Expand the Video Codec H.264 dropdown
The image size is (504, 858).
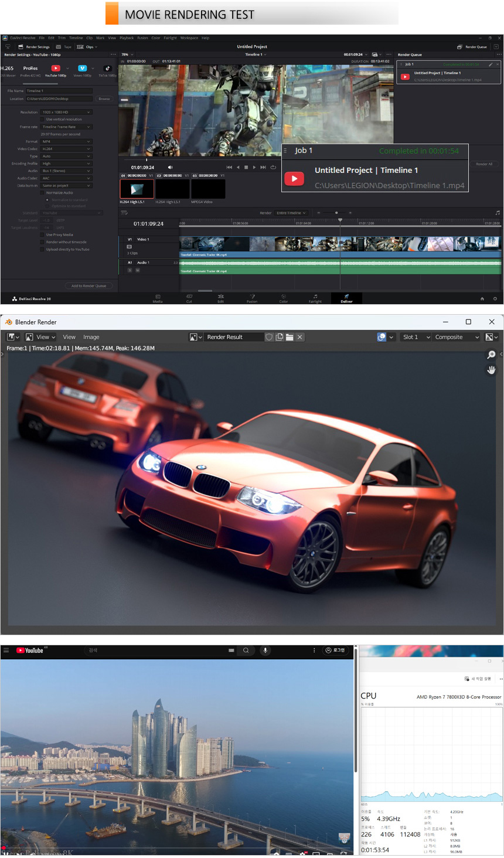tap(66, 149)
